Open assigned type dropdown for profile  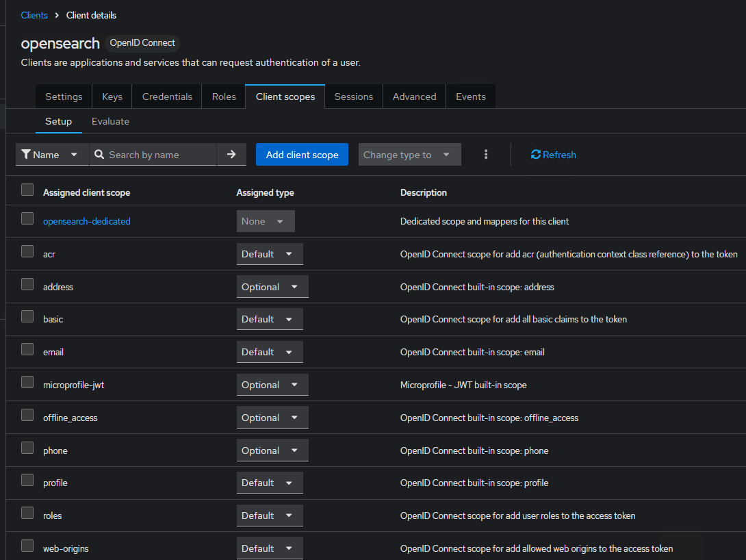pyautogui.click(x=269, y=483)
